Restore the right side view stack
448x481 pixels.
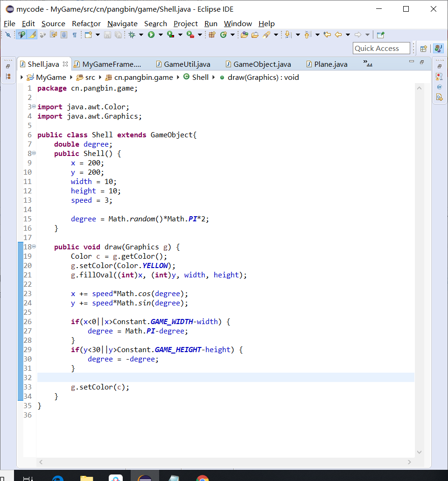(x=440, y=66)
